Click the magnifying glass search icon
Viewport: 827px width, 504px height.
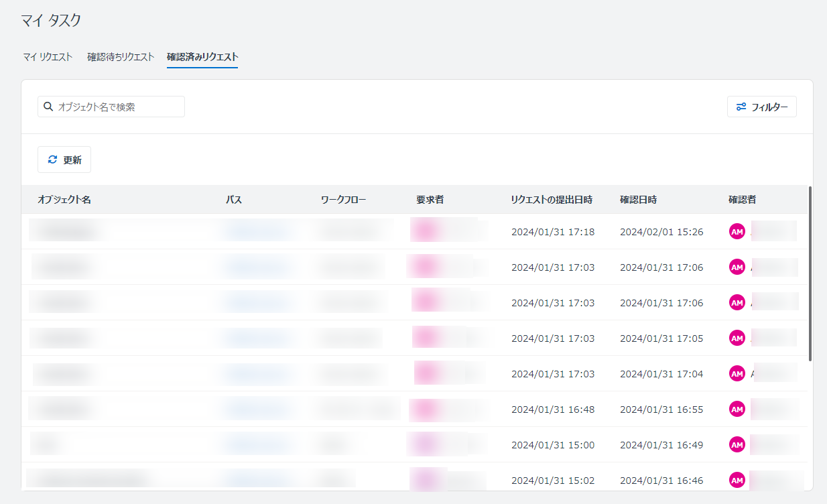[x=48, y=107]
